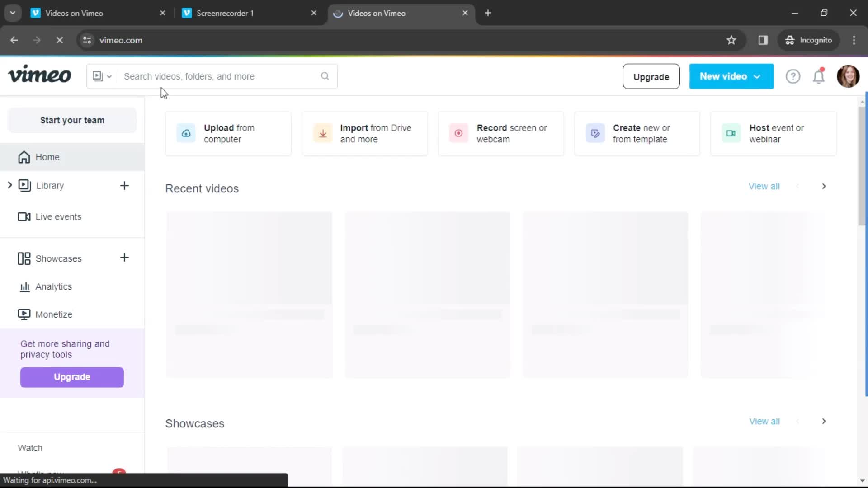Click the Live events tab item
Viewport: 868px width, 488px height.
(58, 216)
